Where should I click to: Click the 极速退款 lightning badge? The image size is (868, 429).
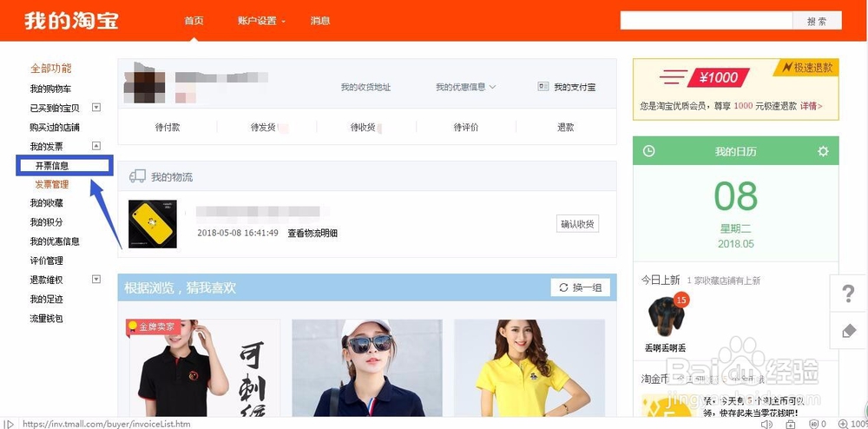coord(807,68)
